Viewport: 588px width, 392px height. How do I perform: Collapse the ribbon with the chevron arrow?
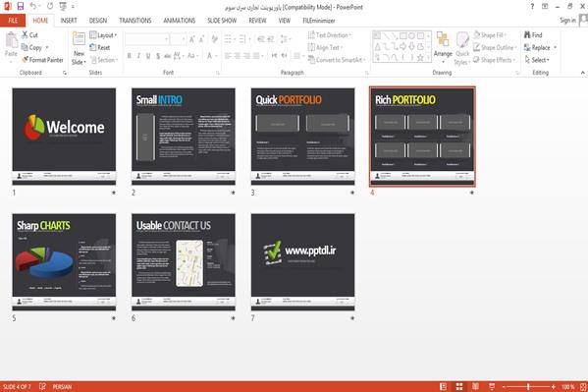tap(583, 73)
